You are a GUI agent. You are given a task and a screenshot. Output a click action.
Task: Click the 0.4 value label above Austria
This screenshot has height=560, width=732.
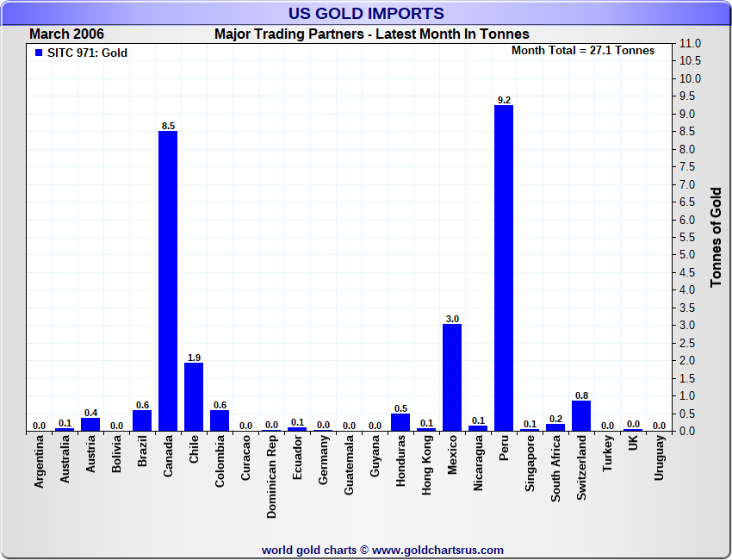click(x=91, y=413)
